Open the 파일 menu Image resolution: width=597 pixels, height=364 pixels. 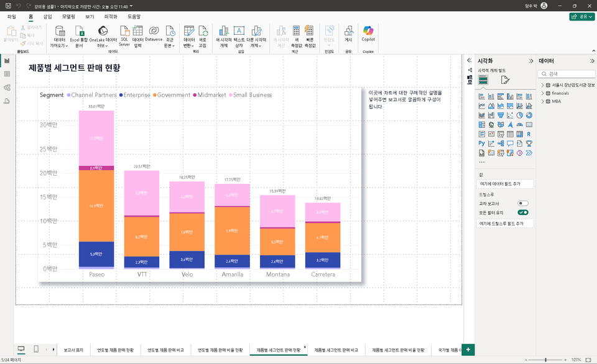click(x=11, y=17)
